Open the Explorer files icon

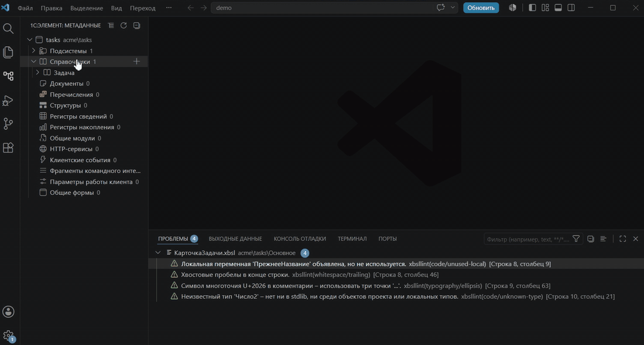coord(8,52)
